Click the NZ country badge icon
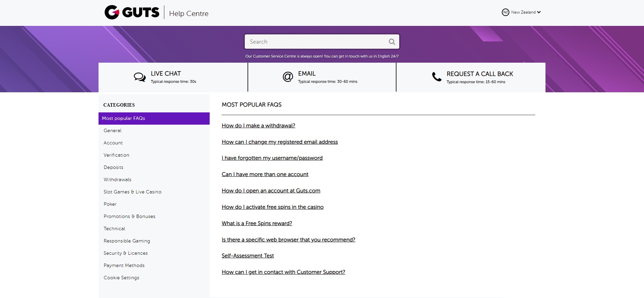This screenshot has width=644, height=298. 505,12
